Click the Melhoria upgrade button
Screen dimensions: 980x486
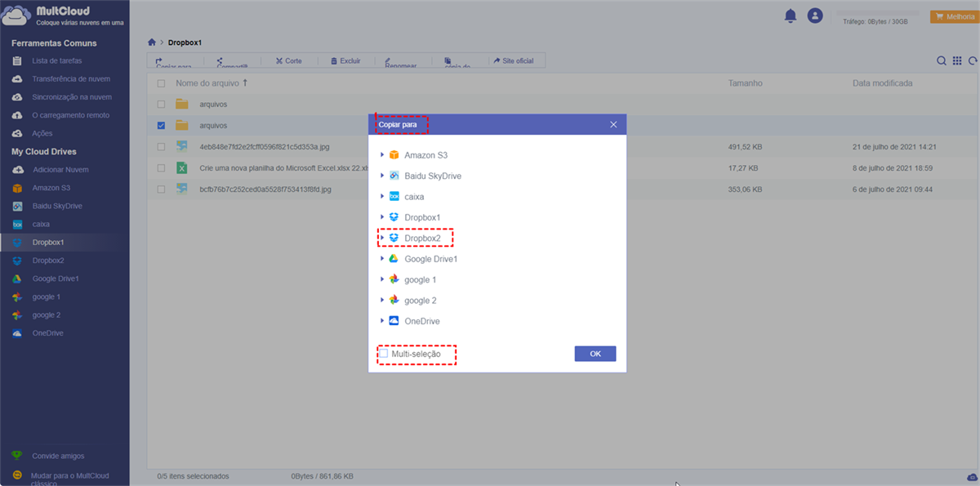point(954,16)
